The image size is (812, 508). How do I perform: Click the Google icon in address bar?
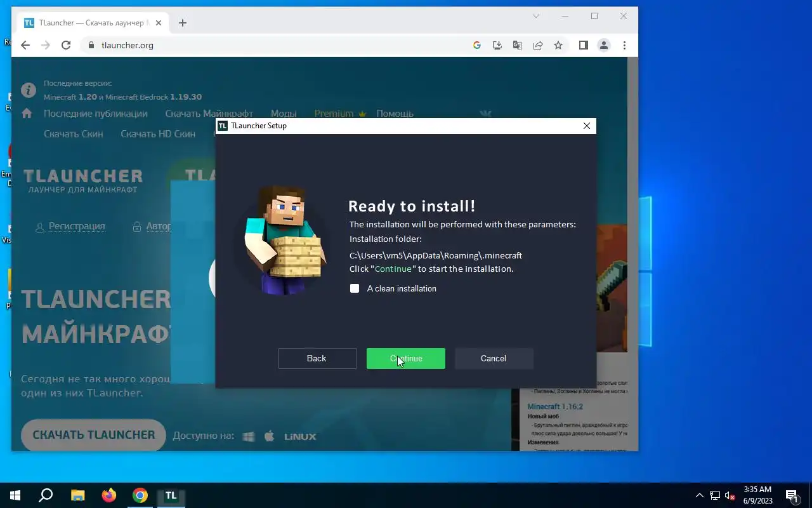(x=477, y=45)
